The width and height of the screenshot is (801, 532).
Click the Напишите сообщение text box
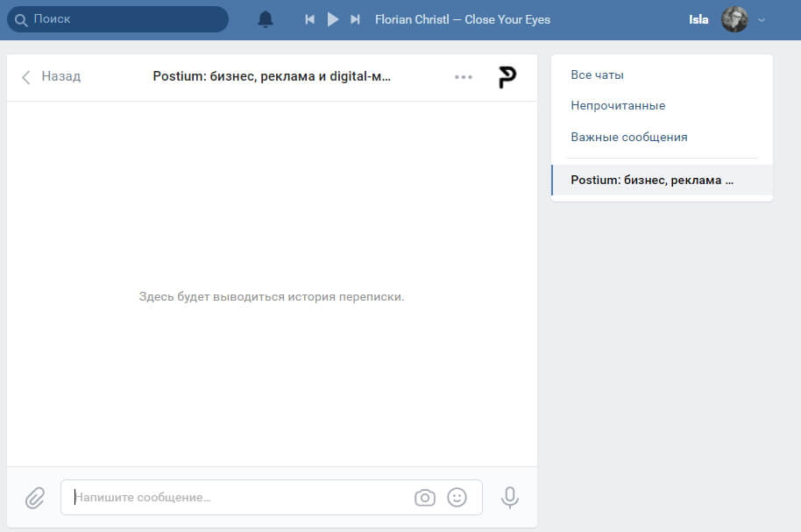(237, 498)
